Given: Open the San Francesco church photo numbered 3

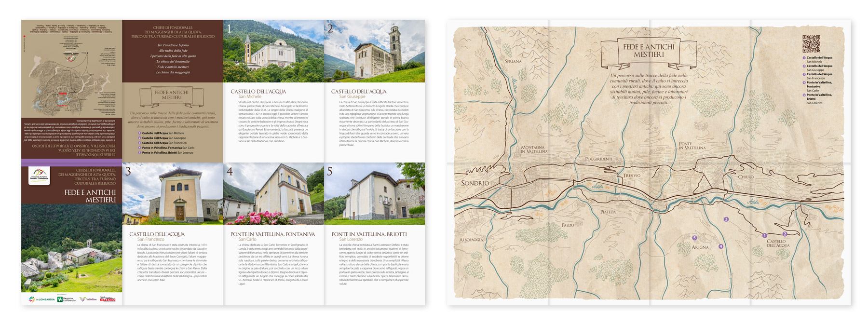Looking at the screenshot, I should tap(172, 194).
